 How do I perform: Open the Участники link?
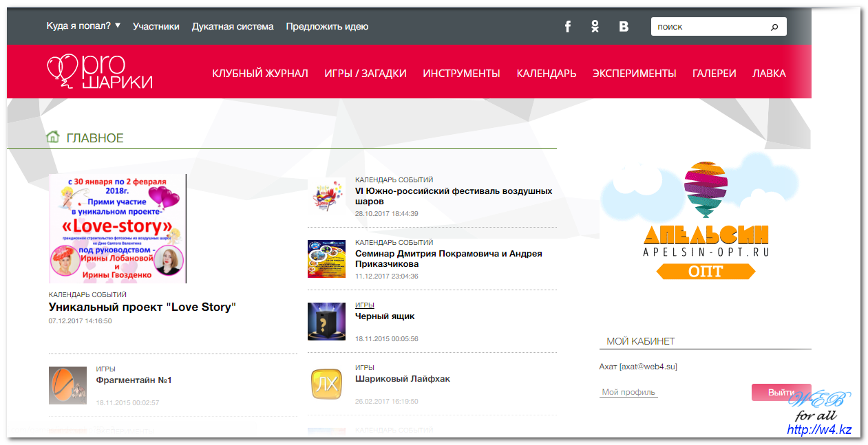[x=156, y=26]
